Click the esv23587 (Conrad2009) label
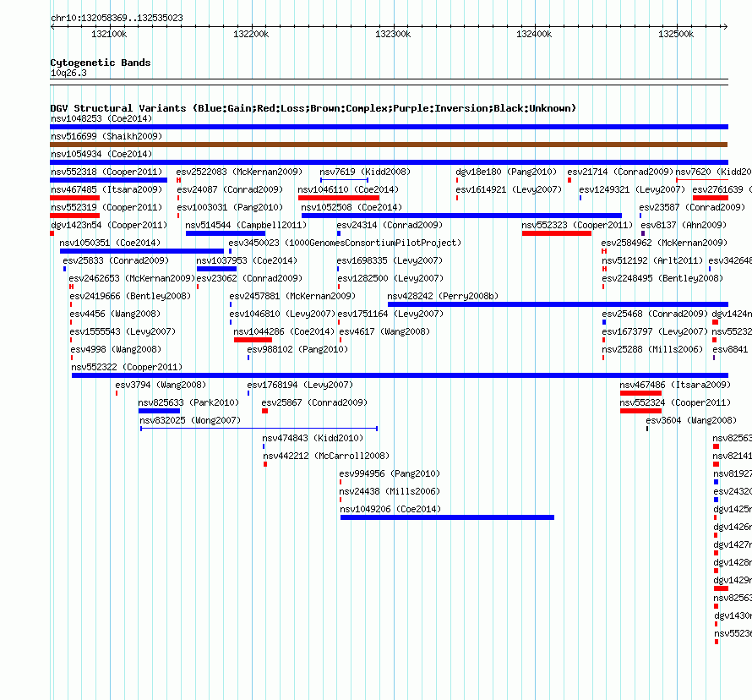752x700 pixels. pos(692,207)
